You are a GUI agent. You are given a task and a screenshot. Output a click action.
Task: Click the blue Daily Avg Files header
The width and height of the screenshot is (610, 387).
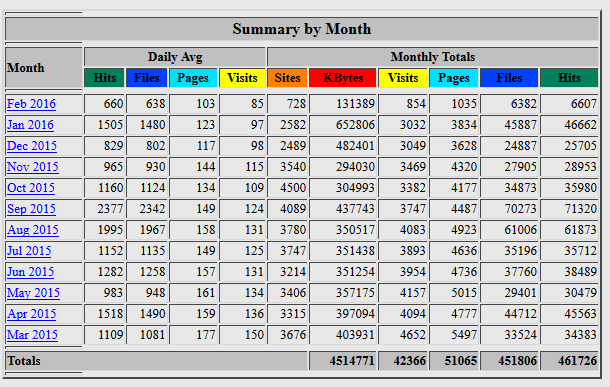click(147, 78)
